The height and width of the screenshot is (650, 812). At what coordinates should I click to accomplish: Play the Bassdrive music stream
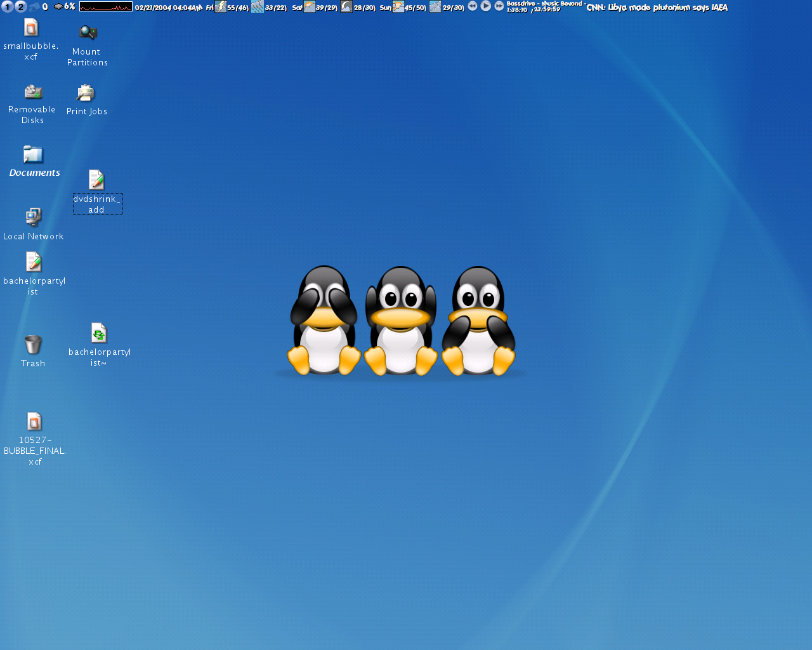point(486,6)
